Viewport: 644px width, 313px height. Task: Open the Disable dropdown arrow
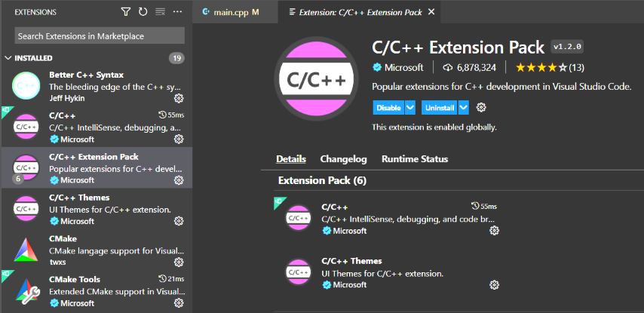point(410,108)
